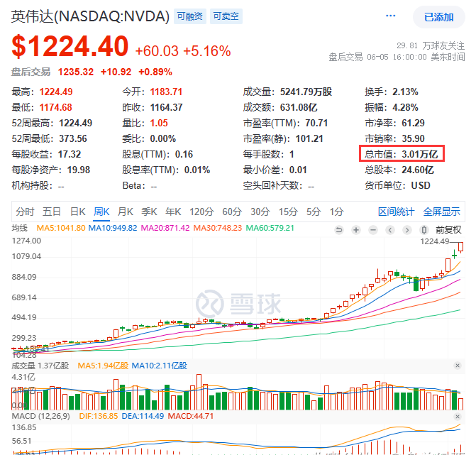Zoom in the K-line chart

point(356,230)
